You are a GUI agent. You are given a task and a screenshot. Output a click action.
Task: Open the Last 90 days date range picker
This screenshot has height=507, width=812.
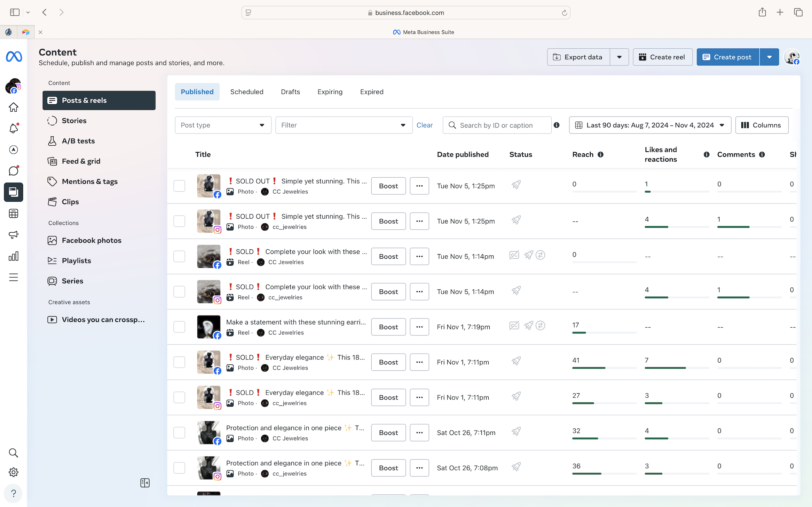(x=649, y=125)
